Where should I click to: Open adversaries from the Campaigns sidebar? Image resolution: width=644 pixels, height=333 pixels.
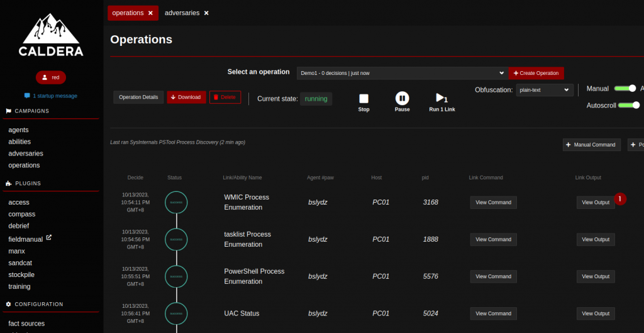click(x=25, y=154)
